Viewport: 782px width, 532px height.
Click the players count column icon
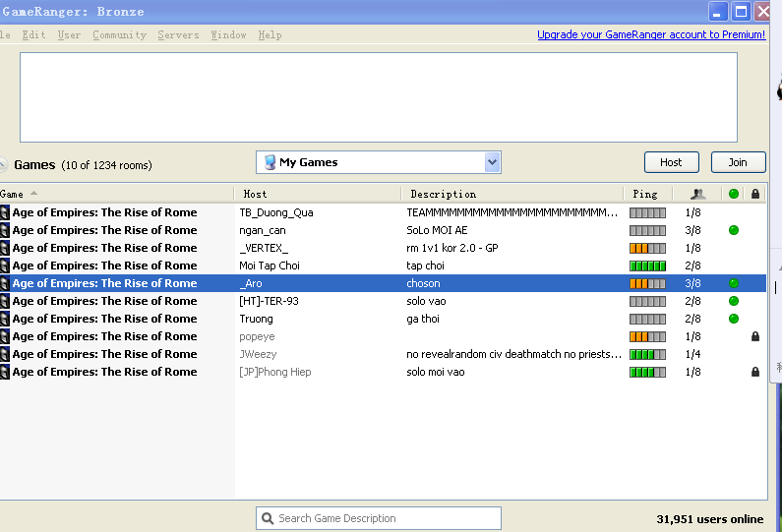(697, 194)
